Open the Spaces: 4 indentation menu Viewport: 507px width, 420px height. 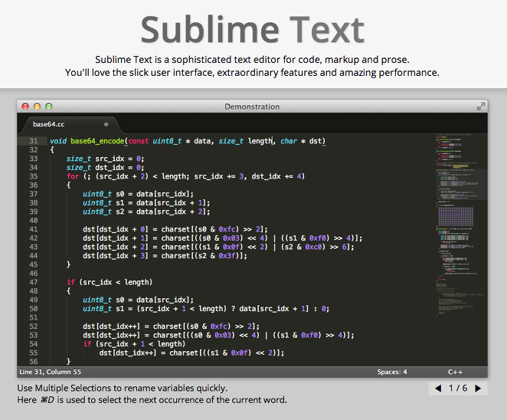pyautogui.click(x=392, y=372)
